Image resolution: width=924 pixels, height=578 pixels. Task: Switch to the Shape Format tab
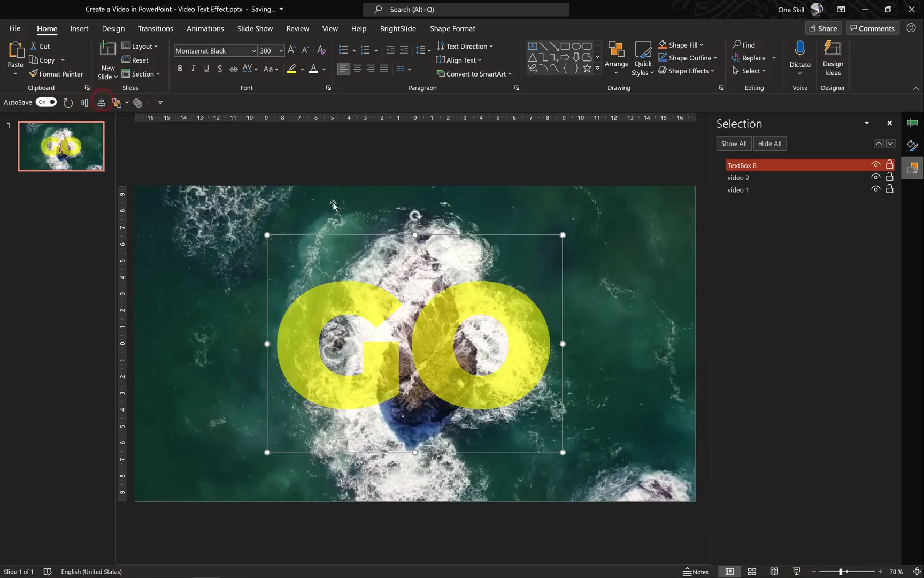[x=452, y=28]
